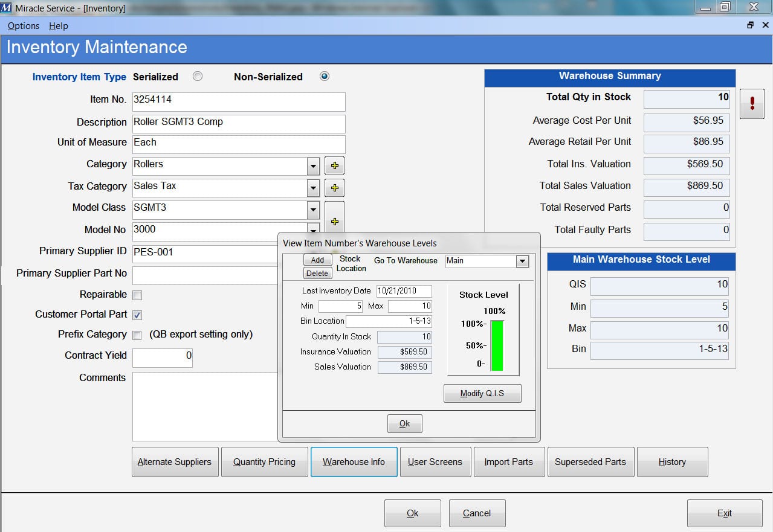Click the Total Reserved Parts value

tap(687, 210)
